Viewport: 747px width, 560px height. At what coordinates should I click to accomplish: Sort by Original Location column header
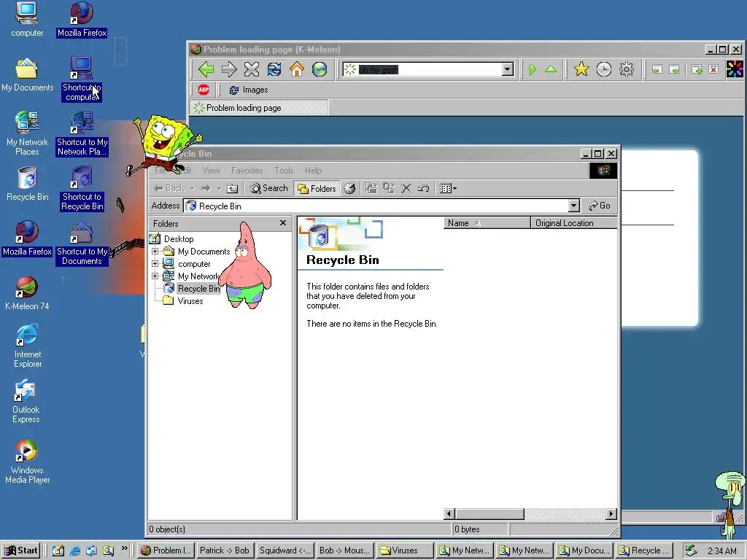pos(574,223)
